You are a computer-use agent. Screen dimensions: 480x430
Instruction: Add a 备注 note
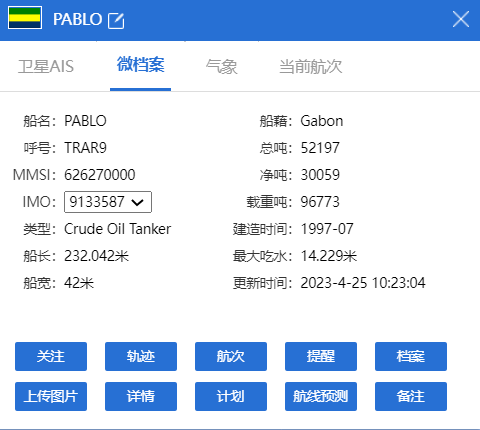click(x=411, y=396)
